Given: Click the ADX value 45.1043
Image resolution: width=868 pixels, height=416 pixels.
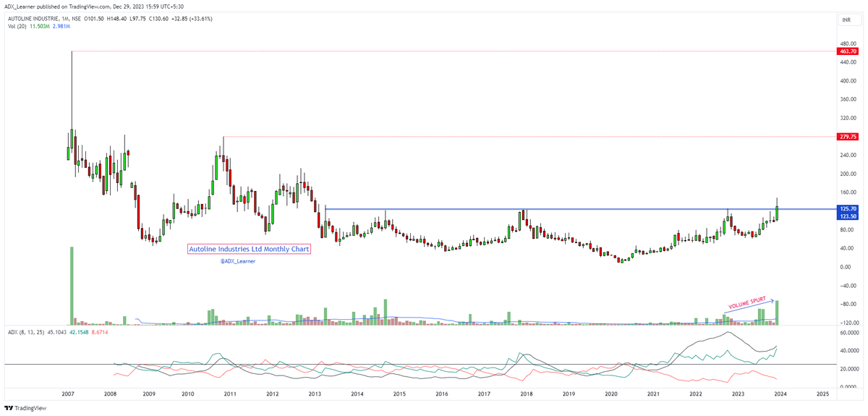Looking at the screenshot, I should pyautogui.click(x=56, y=331).
